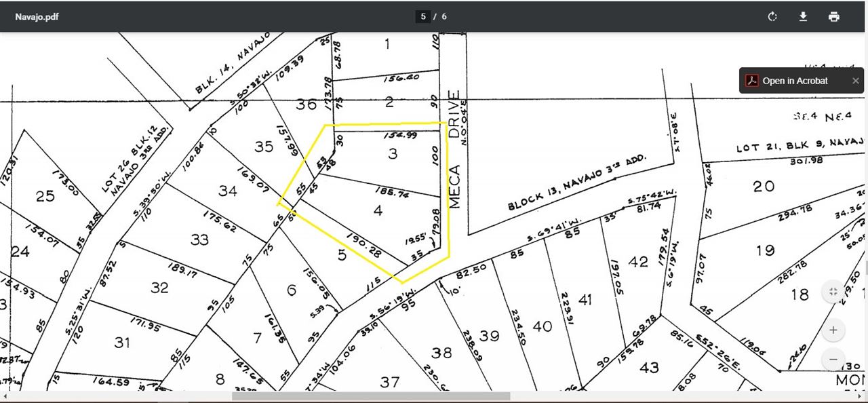Zoom in with the plus button
This screenshot has height=403, width=868.
(x=833, y=330)
